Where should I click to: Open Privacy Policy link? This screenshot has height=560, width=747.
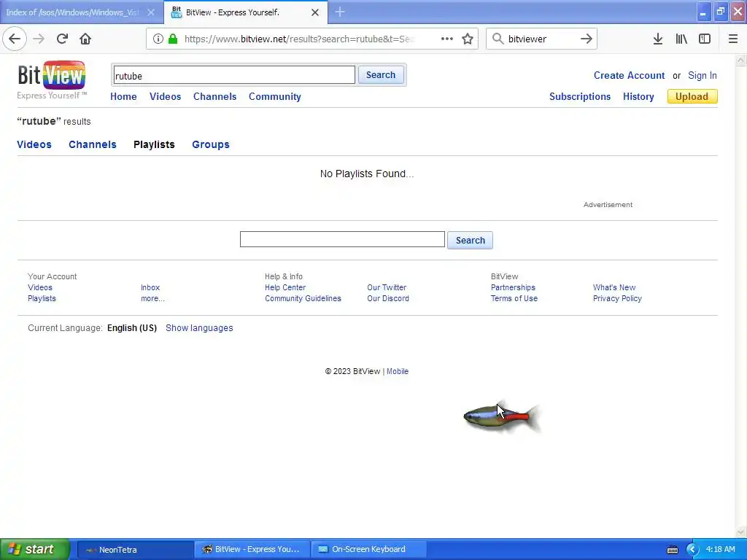[x=617, y=298]
